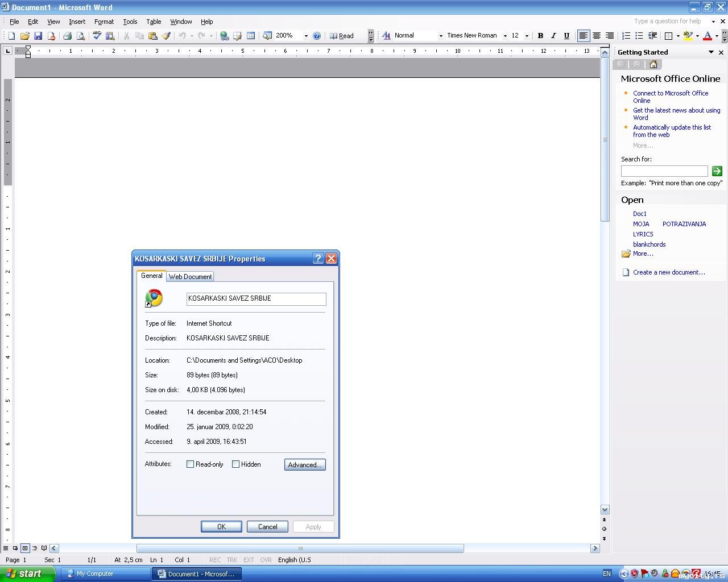This screenshot has width=728, height=582.
Task: Open the Styles and Formatting pane icon
Action: tap(386, 36)
